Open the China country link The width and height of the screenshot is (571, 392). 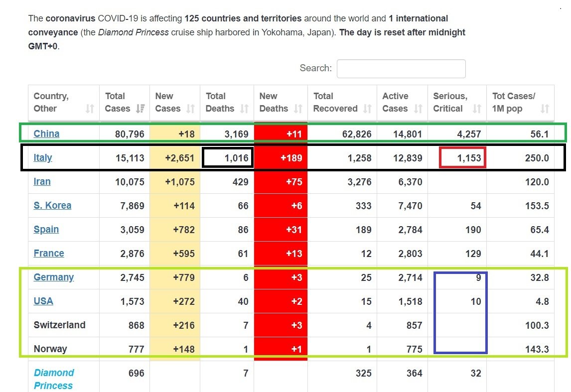[46, 133]
